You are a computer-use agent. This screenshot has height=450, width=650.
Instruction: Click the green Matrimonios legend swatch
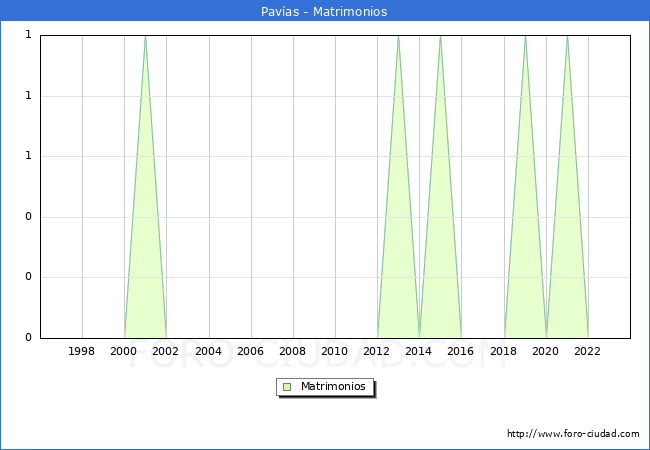click(x=287, y=387)
